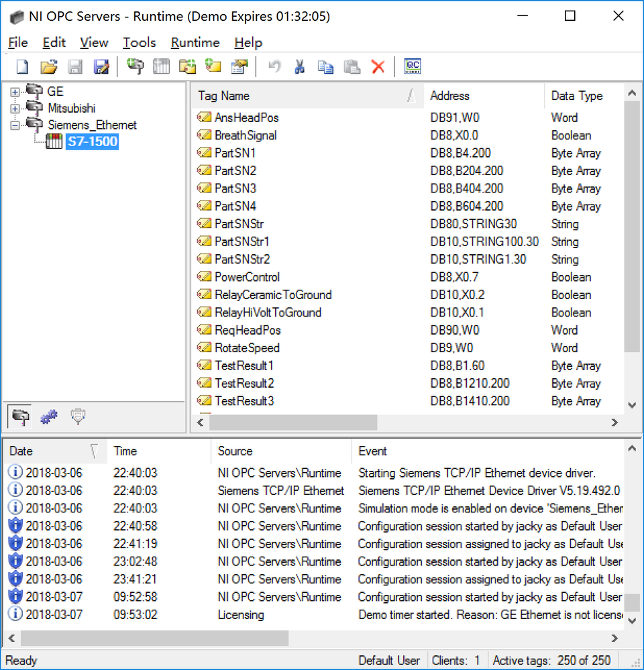Click the Licensing event info icon

tap(15, 614)
